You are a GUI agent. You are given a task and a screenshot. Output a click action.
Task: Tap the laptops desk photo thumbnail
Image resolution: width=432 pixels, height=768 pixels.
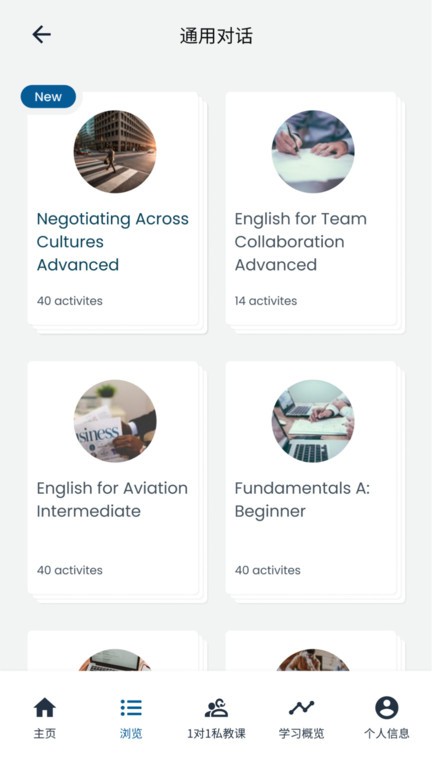coord(313,421)
